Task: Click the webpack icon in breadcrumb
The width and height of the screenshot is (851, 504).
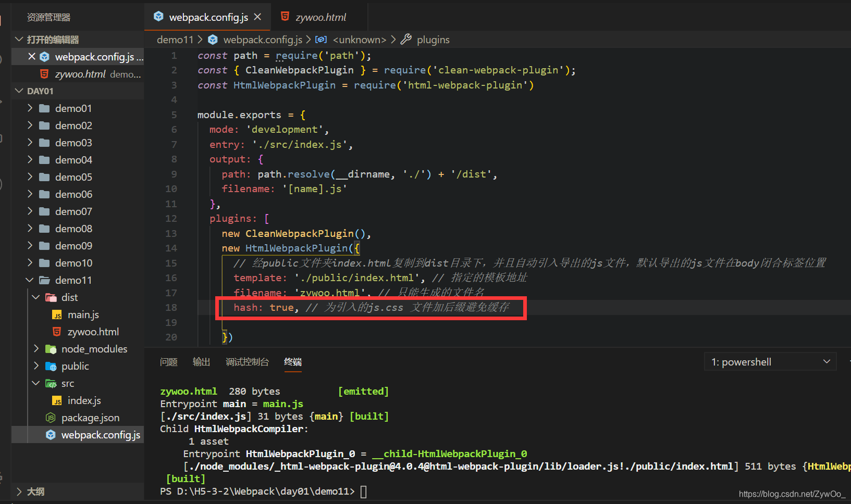Action: [213, 40]
